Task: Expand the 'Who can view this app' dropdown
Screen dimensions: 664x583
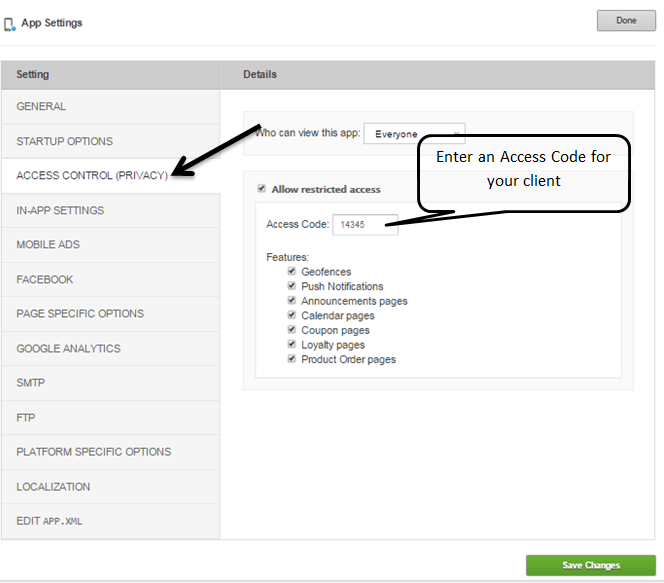Action: point(414,133)
